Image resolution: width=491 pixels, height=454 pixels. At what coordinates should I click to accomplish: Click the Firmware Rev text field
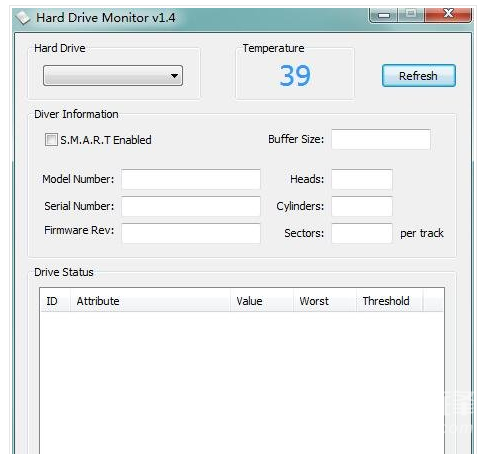point(191,233)
